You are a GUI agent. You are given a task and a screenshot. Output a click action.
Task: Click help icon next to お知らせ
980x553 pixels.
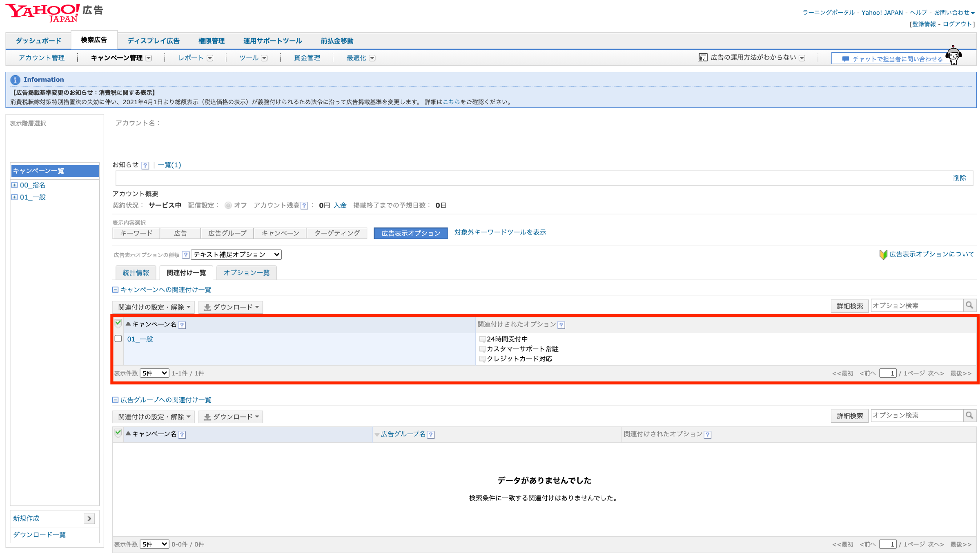coord(145,165)
